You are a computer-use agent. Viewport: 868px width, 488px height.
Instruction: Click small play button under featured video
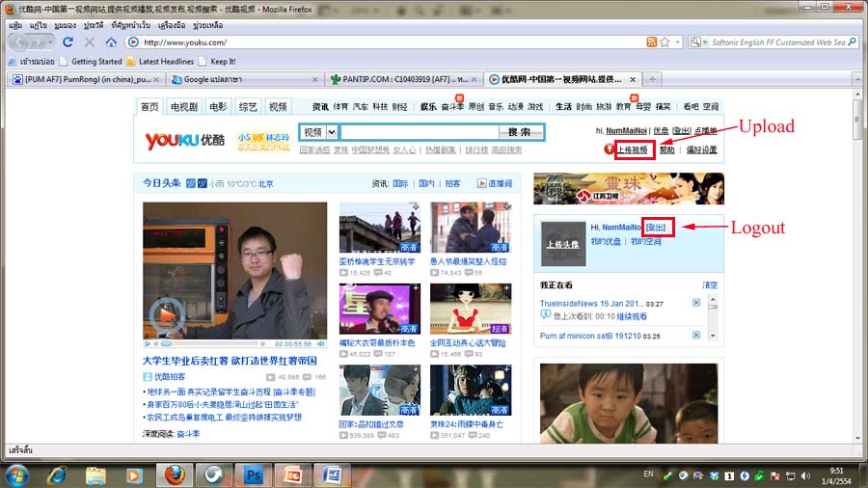148,344
